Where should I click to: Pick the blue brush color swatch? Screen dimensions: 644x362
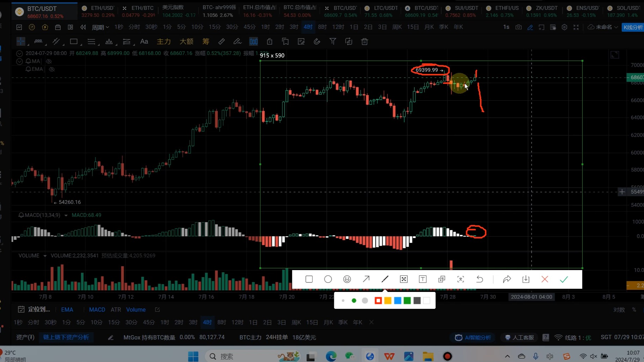click(x=398, y=300)
